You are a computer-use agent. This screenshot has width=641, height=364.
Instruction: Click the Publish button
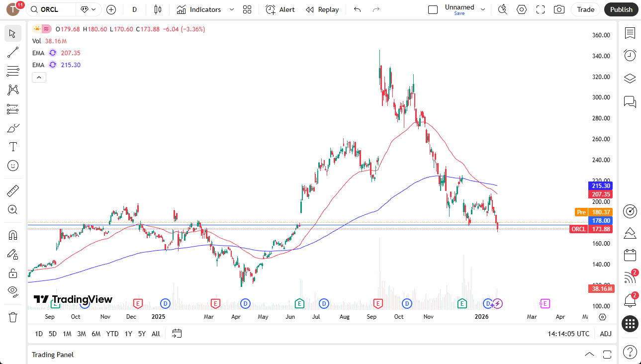pyautogui.click(x=621, y=9)
